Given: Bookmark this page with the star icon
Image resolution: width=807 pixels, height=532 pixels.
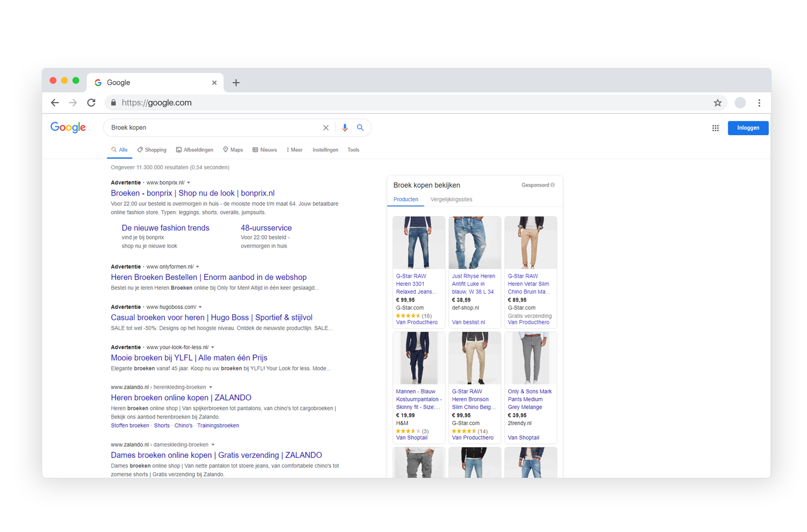Looking at the screenshot, I should coord(717,103).
